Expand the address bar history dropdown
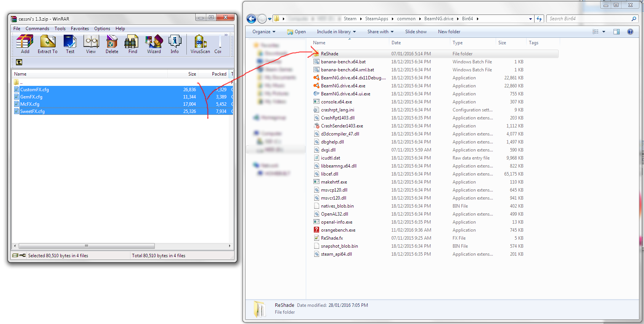 pyautogui.click(x=530, y=19)
